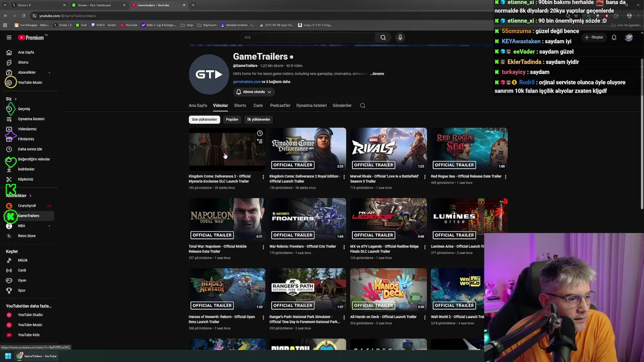The width and height of the screenshot is (644, 362).
Task: Open options menu for Total War Napoleon video
Action: tap(263, 247)
